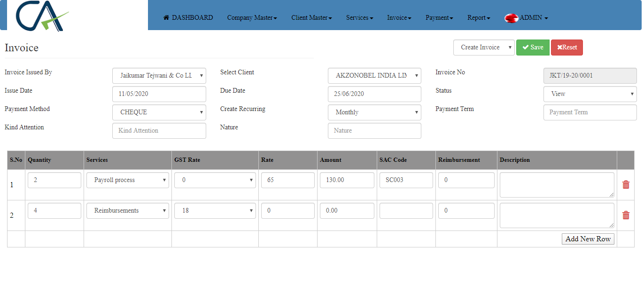The width and height of the screenshot is (644, 286).
Task: Click the Invoice page heading
Action: coord(22,48)
